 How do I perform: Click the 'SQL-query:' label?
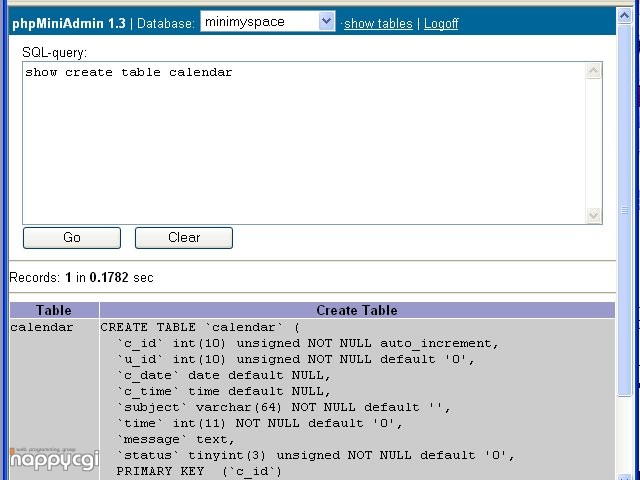click(x=54, y=53)
